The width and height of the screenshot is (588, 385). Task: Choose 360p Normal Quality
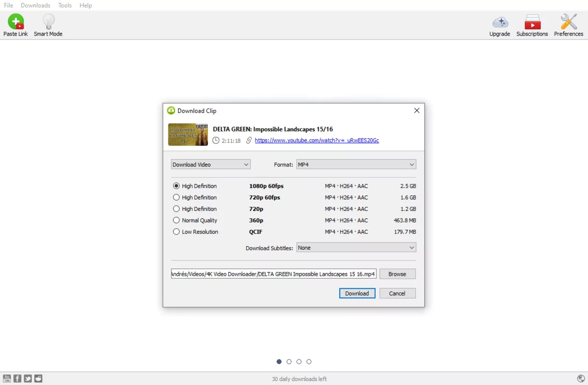coord(176,220)
